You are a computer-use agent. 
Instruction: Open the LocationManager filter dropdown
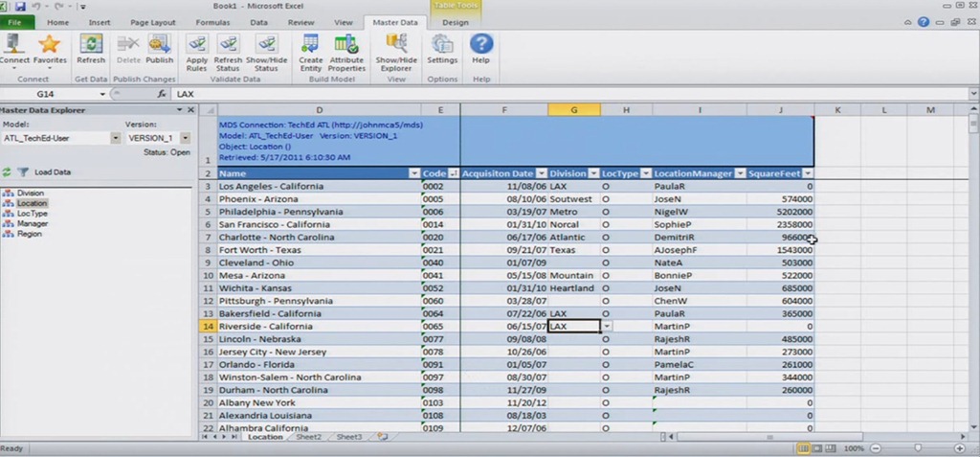tap(740, 173)
